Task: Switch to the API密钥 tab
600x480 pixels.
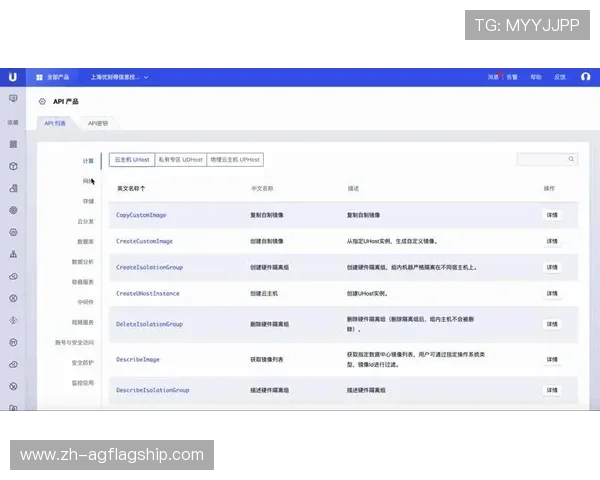Action: [98, 123]
